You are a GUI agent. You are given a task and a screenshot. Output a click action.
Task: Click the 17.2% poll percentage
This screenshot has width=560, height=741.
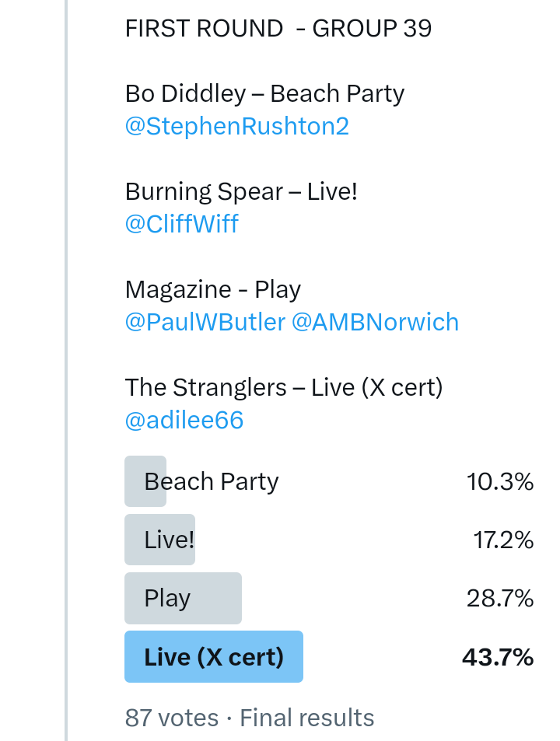(x=503, y=540)
